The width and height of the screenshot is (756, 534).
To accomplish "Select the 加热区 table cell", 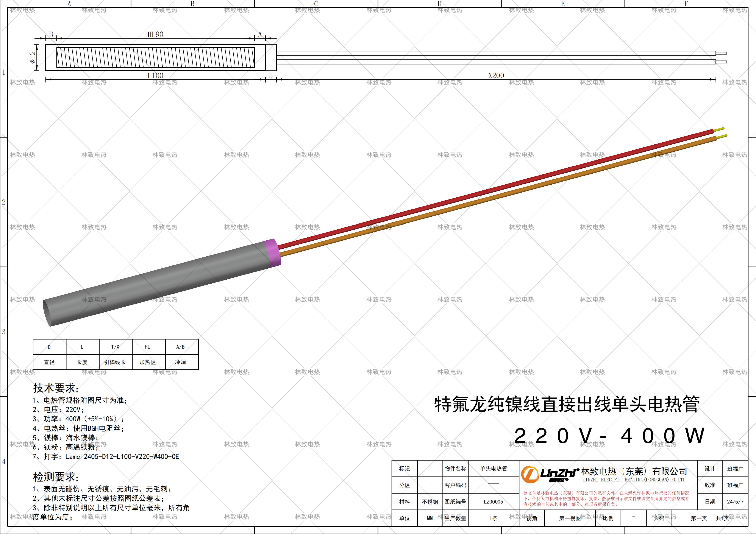I will 147,362.
